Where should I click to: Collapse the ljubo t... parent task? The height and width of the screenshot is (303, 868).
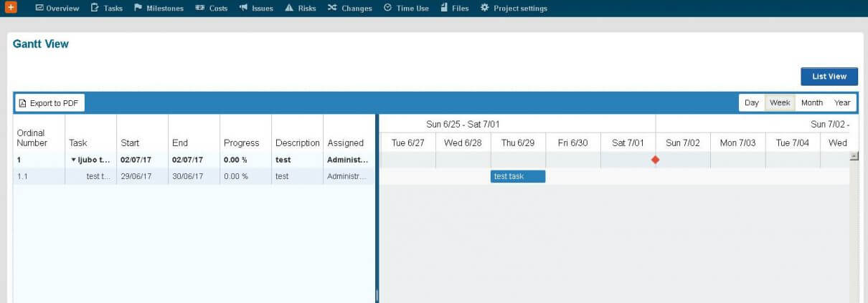73,160
